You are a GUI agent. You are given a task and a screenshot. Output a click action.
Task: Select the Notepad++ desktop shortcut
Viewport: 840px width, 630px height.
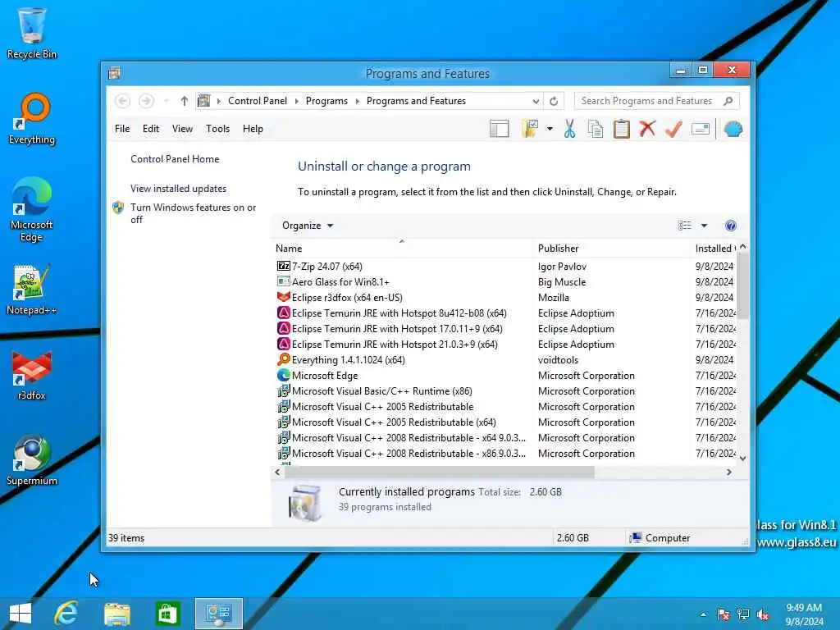point(32,290)
